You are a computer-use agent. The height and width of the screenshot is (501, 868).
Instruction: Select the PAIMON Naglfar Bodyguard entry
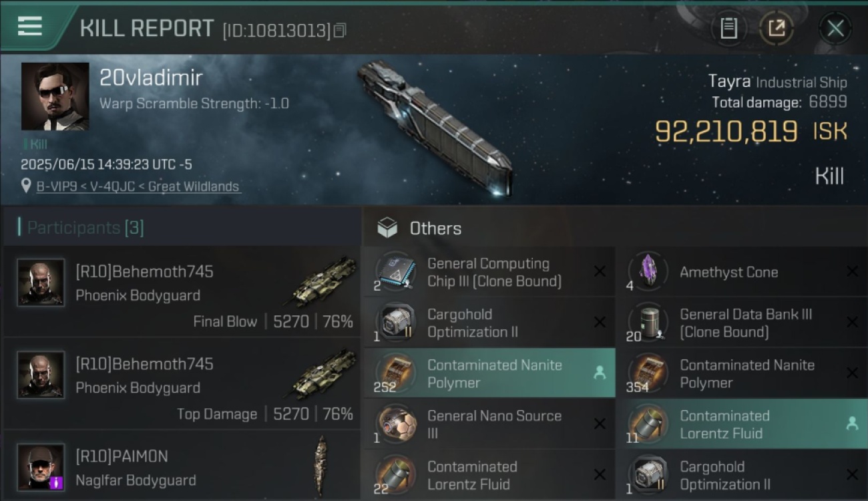[x=182, y=466]
